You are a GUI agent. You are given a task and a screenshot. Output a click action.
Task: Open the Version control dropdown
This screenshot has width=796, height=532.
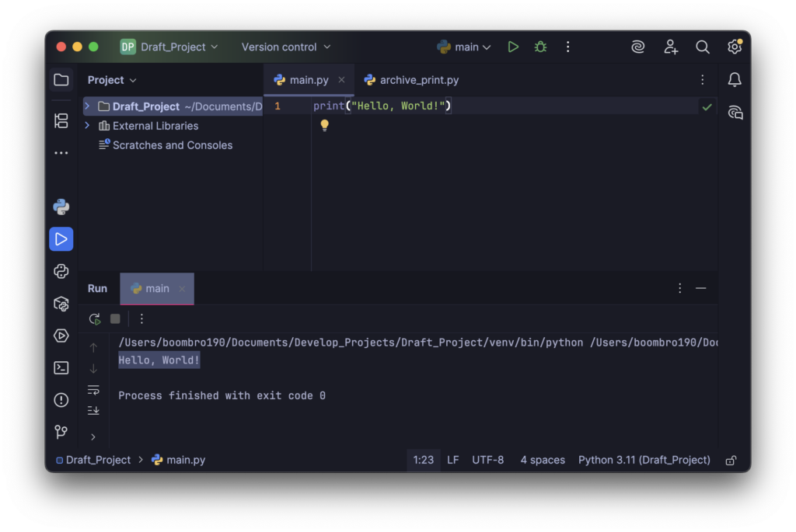(x=285, y=47)
